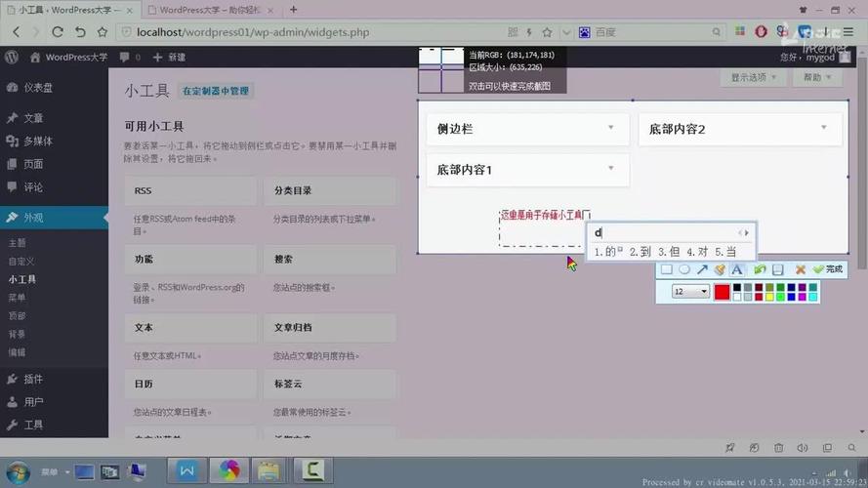Cancel screenshot with the orange X
Image resolution: width=868 pixels, height=488 pixels.
click(x=800, y=269)
